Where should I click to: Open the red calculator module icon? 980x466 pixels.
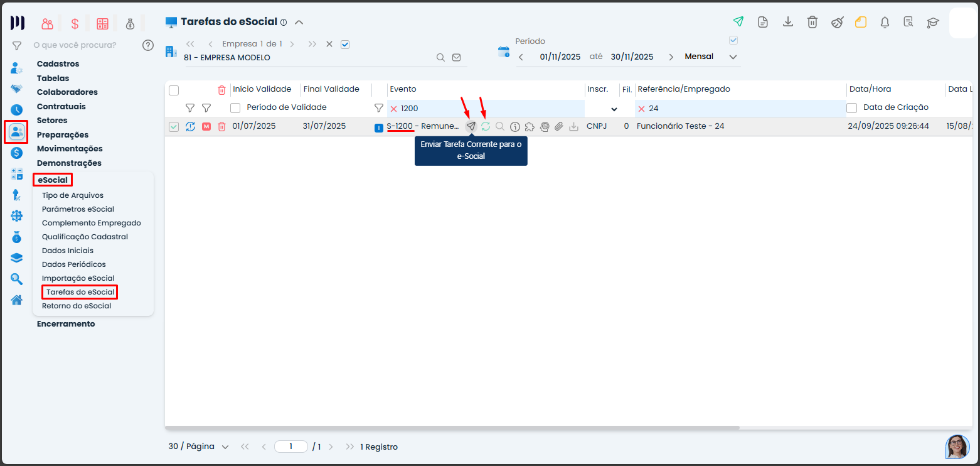click(102, 24)
